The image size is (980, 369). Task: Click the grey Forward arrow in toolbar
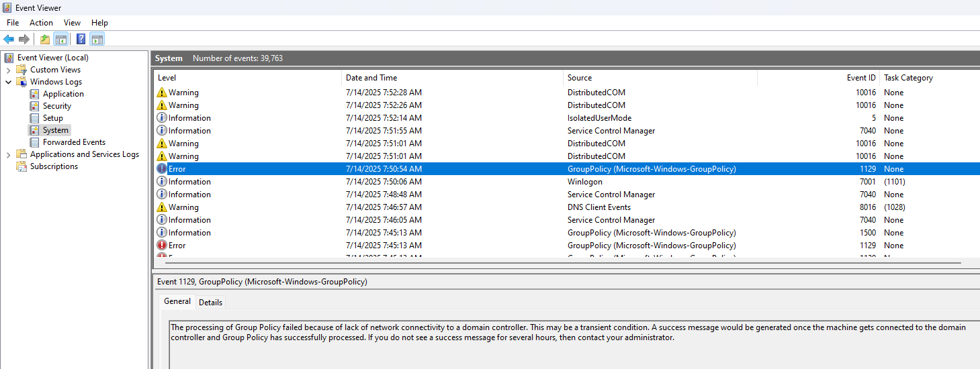pyautogui.click(x=24, y=39)
